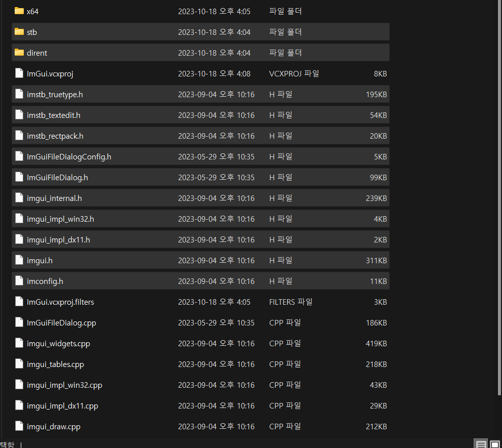Image resolution: width=502 pixels, height=448 pixels.
Task: Click the date 2023-10-18 오후 4:08
Action: coord(214,74)
